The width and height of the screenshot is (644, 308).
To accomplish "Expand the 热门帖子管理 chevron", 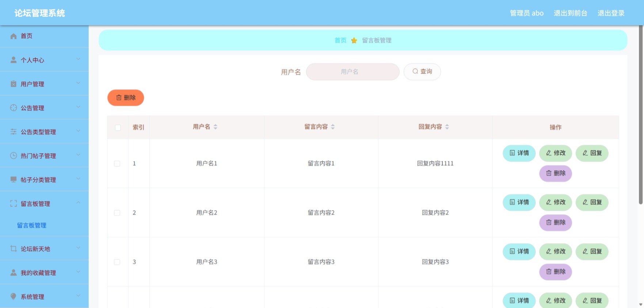I will pos(78,155).
